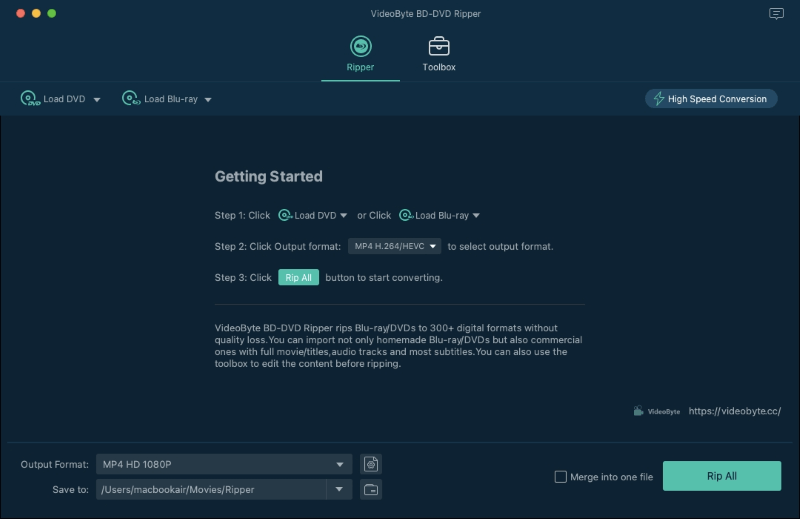This screenshot has height=519, width=800.
Task: Open the feedback message icon in title bar
Action: coord(776,14)
